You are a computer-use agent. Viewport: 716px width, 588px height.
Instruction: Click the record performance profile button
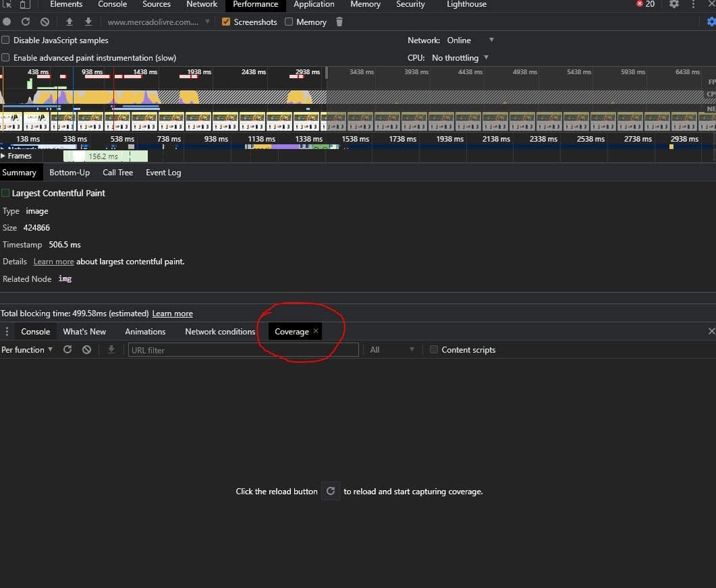(x=7, y=22)
